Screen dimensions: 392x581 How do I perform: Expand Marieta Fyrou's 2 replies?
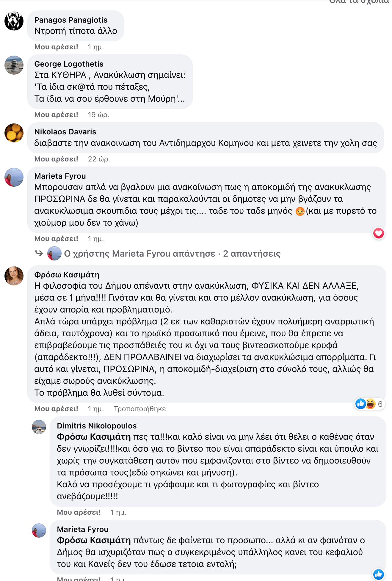pos(172,254)
